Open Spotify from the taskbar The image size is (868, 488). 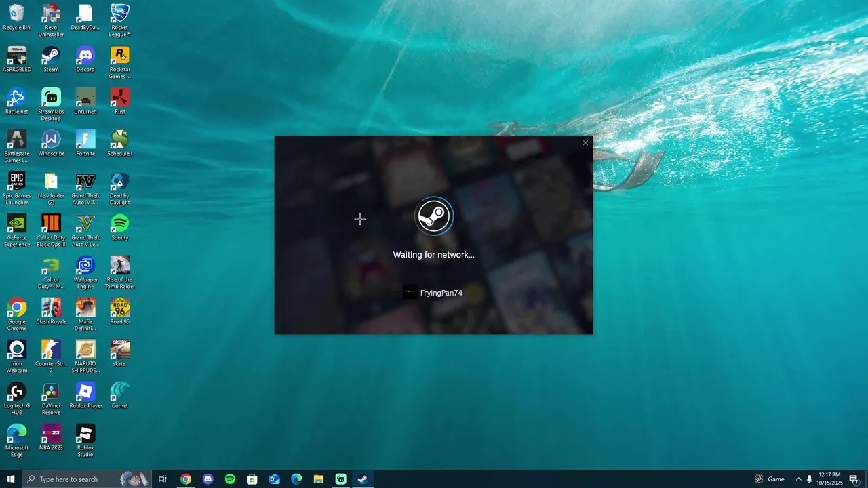point(230,479)
